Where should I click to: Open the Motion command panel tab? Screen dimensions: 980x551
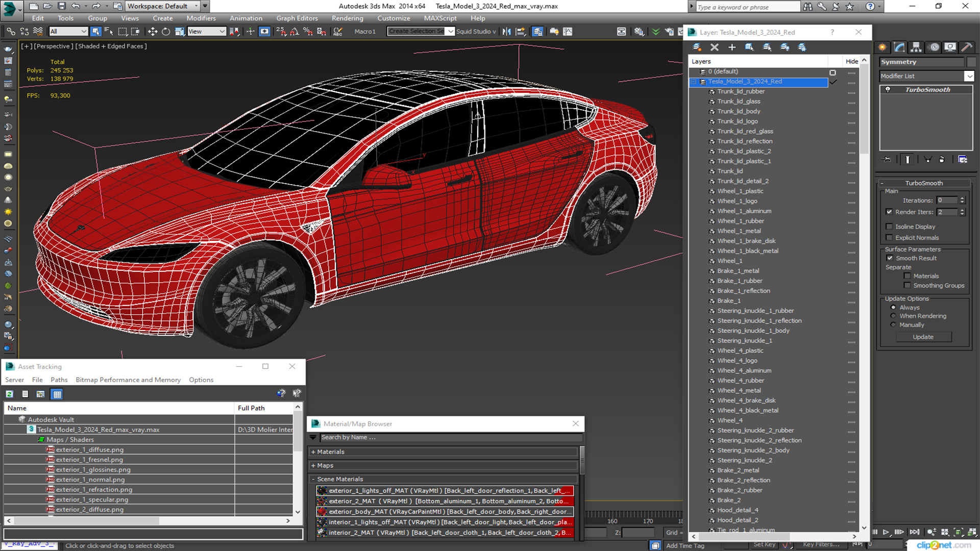(934, 47)
